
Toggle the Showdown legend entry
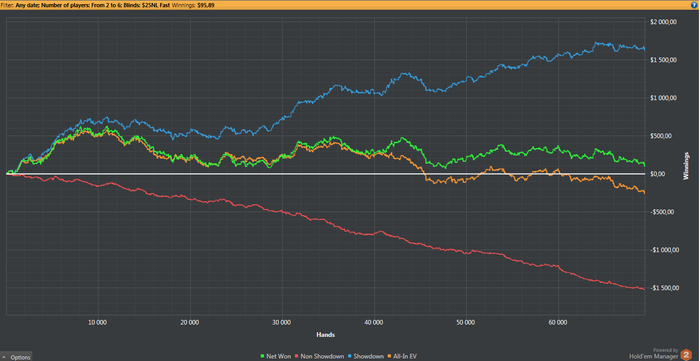click(367, 356)
